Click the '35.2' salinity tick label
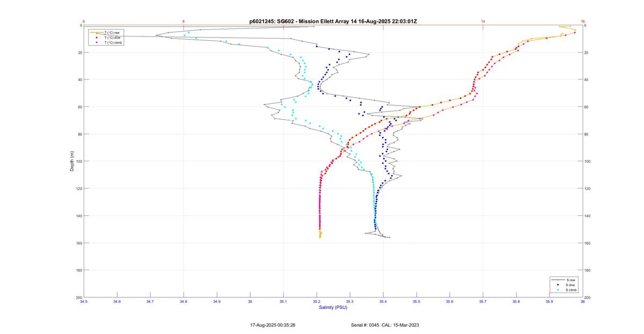The width and height of the screenshot is (644, 334). coord(317,302)
